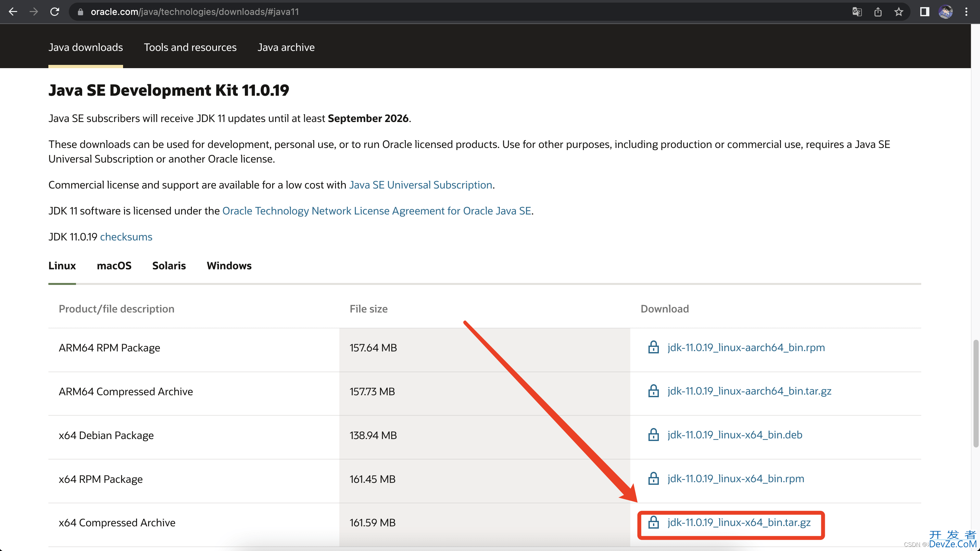Image resolution: width=980 pixels, height=551 pixels.
Task: Open the Chrome three-dot menu
Action: [966, 12]
